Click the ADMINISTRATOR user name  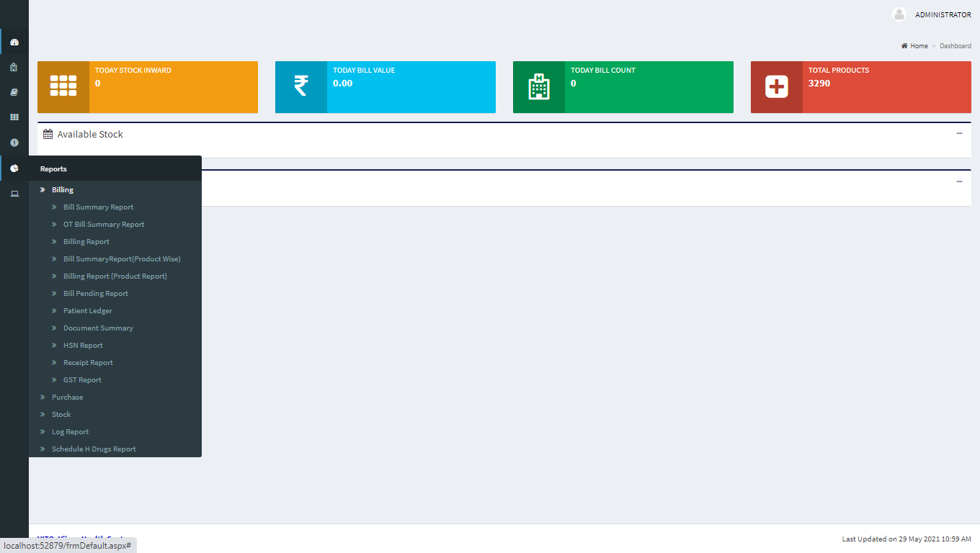click(x=943, y=15)
